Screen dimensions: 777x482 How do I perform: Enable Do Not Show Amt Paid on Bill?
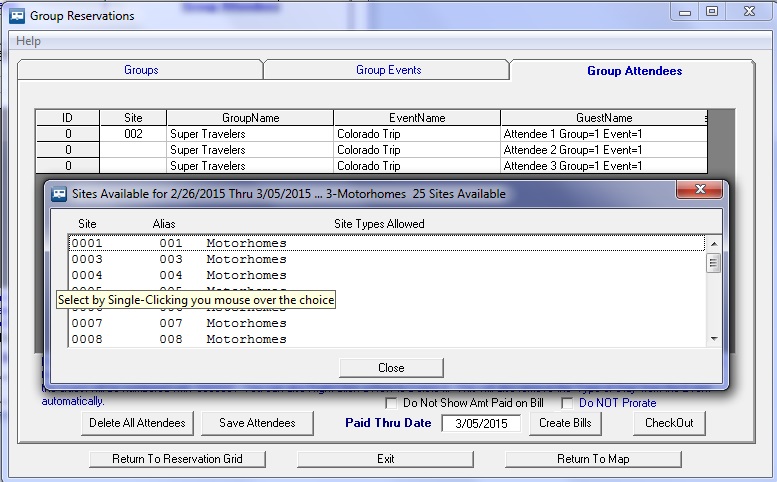click(x=391, y=403)
